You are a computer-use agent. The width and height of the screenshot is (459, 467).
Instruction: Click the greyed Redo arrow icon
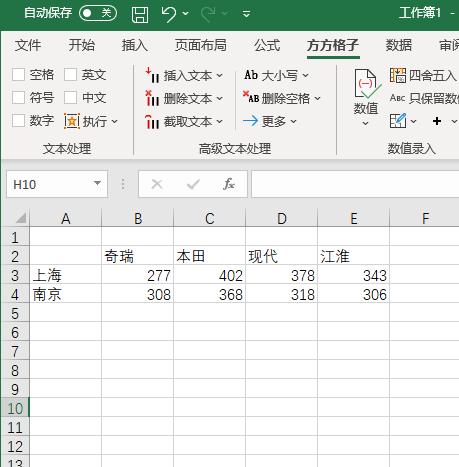click(208, 14)
